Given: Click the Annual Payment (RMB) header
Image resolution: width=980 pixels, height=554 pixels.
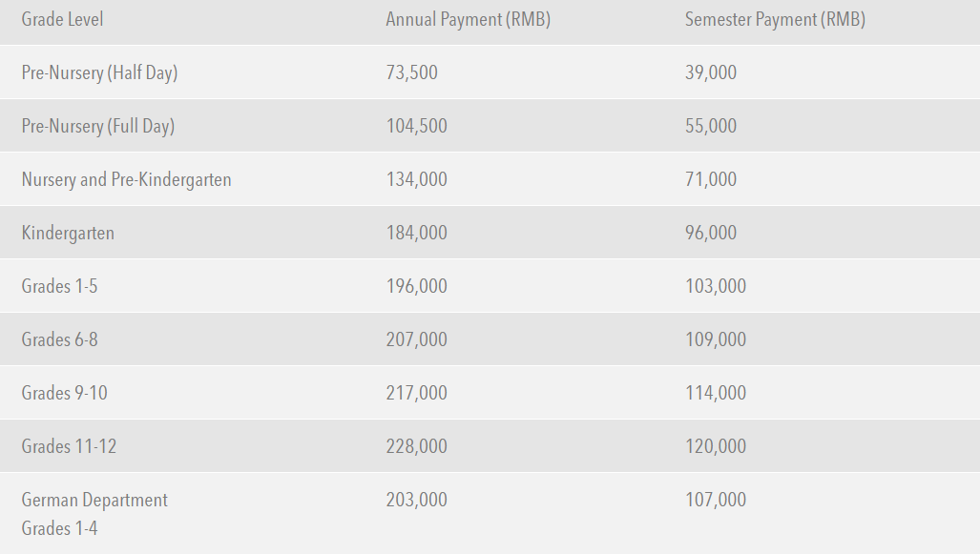Looking at the screenshot, I should (x=468, y=19).
